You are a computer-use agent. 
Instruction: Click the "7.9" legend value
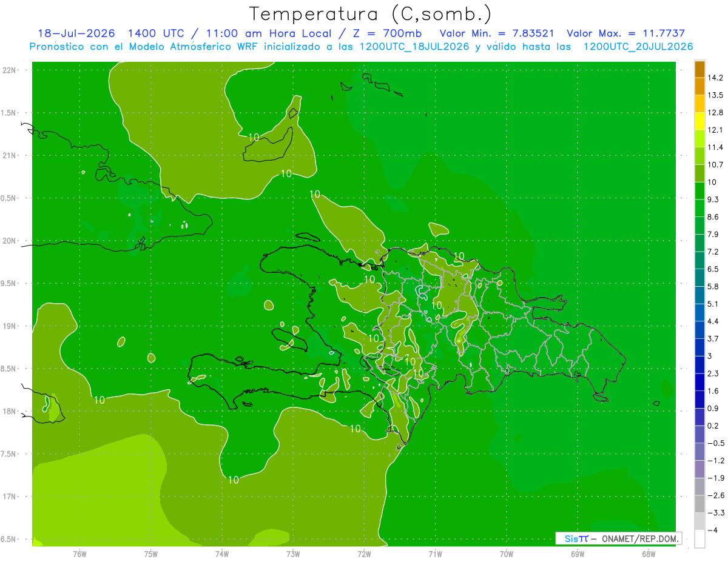click(x=713, y=235)
